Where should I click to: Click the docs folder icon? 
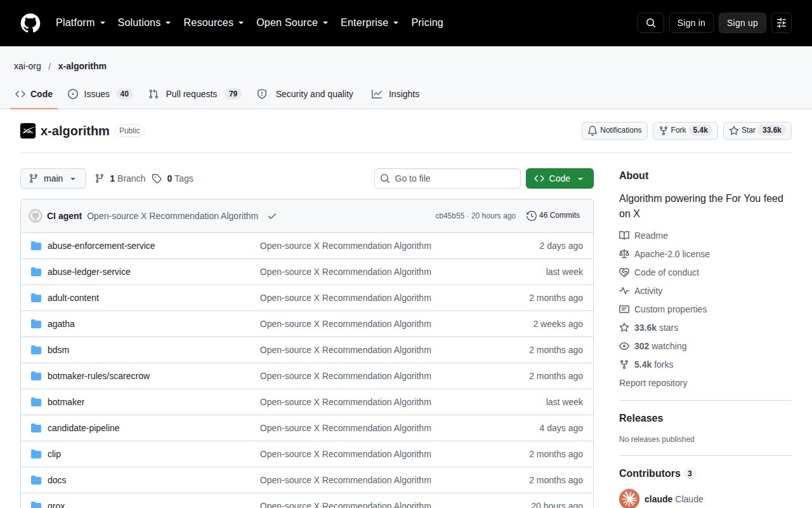click(x=36, y=480)
